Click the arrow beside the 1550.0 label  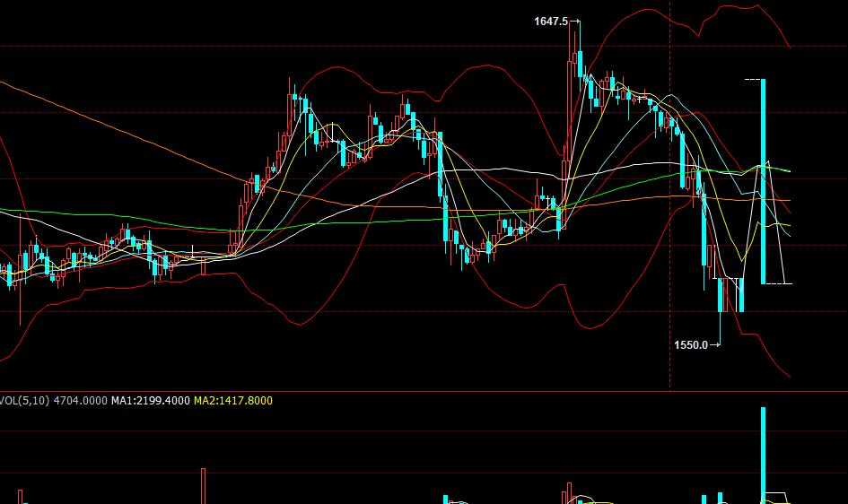[715, 344]
